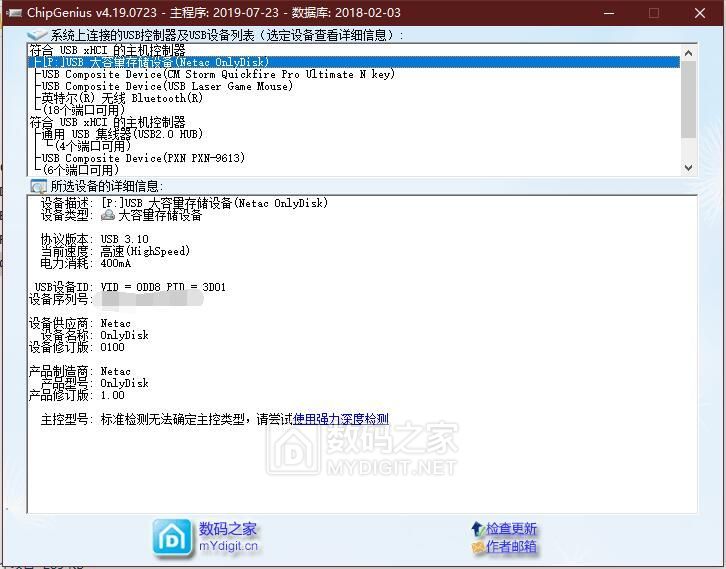The image size is (726, 569).
Task: Click the device list scroll down arrow
Action: point(688,167)
